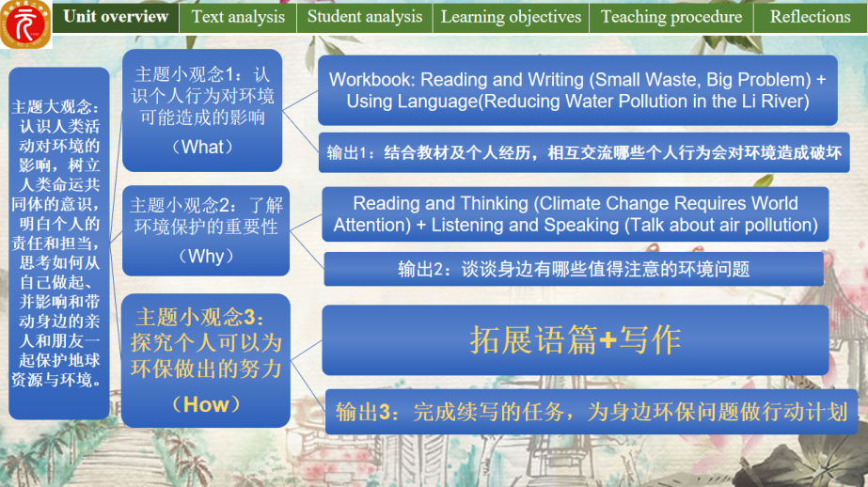Click the red logo icon in top-left corner
Screen dimensions: 868x487
pos(24,24)
